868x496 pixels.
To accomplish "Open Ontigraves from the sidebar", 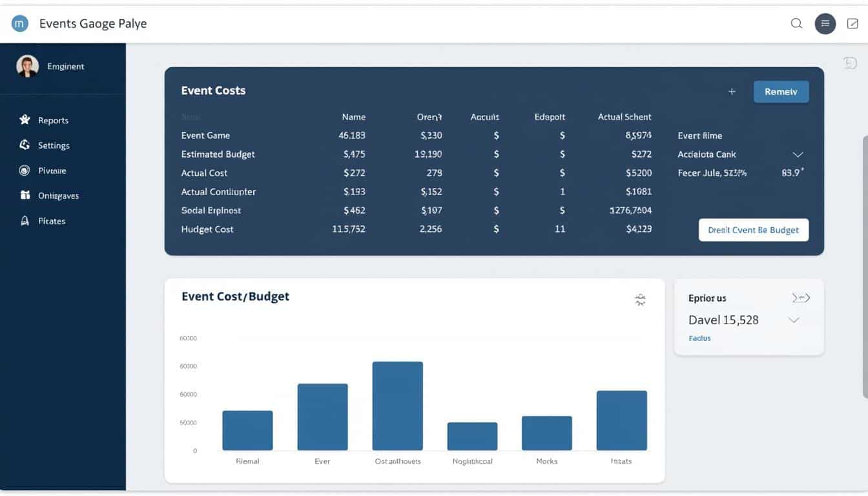I will pyautogui.click(x=58, y=196).
